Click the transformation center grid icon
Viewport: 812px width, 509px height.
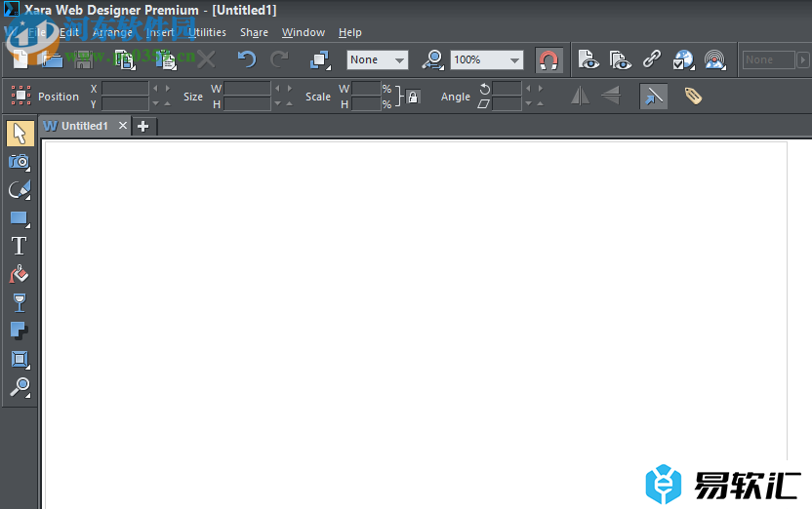coord(20,96)
